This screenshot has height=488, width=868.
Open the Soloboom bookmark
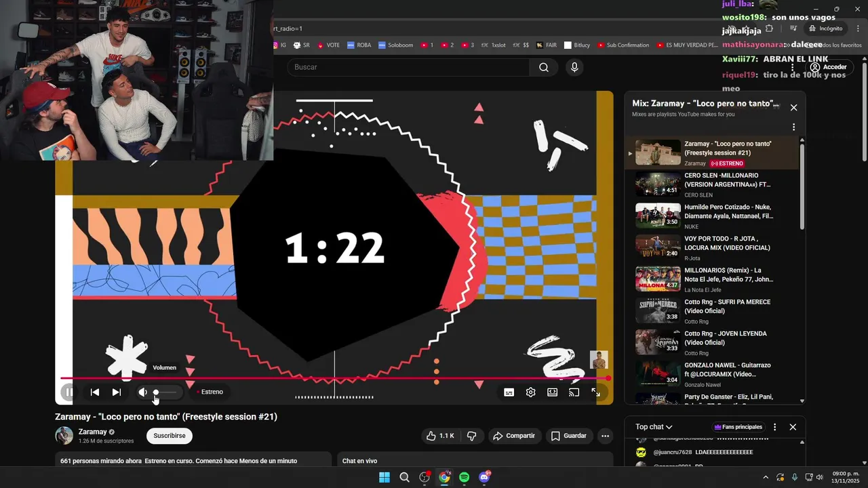click(395, 45)
